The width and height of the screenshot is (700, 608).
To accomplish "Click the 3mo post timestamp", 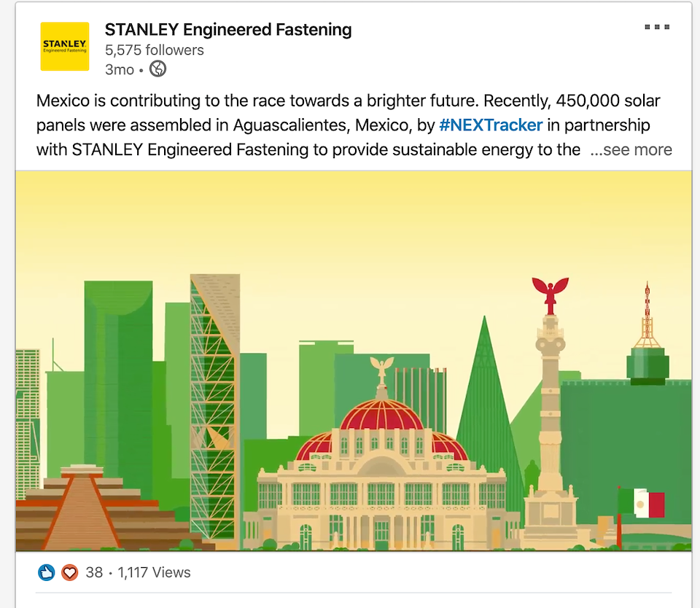I will tap(120, 69).
